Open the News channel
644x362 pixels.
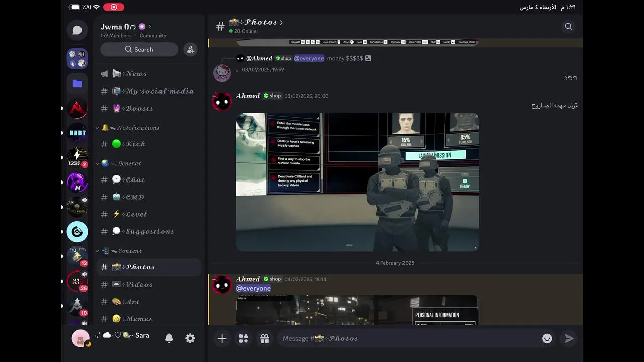149,74
